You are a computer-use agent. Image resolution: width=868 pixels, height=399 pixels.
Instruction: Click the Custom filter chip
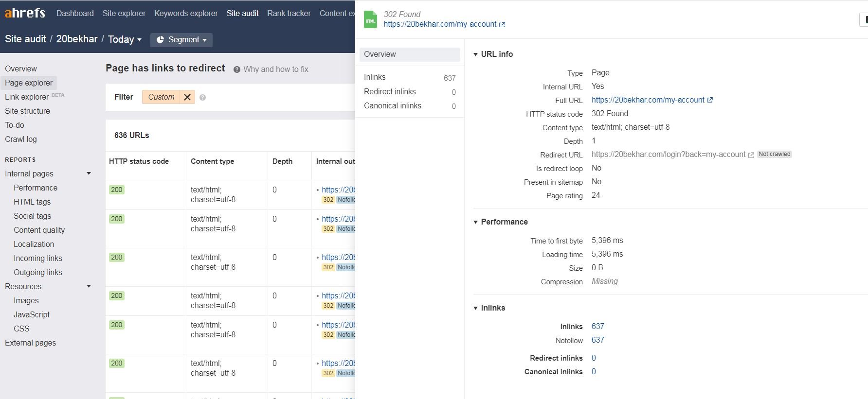tap(161, 97)
